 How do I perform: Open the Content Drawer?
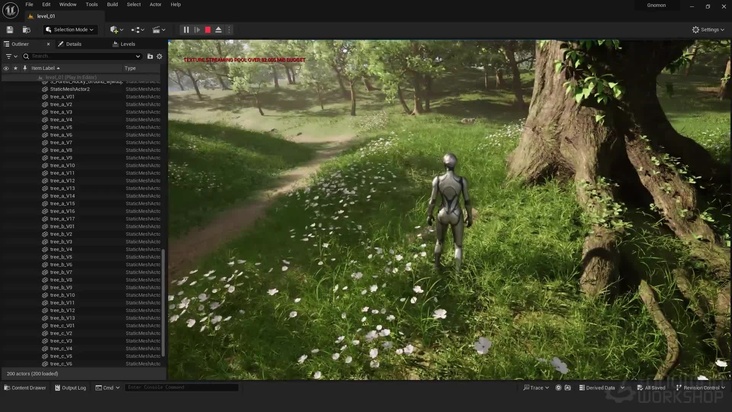click(25, 387)
